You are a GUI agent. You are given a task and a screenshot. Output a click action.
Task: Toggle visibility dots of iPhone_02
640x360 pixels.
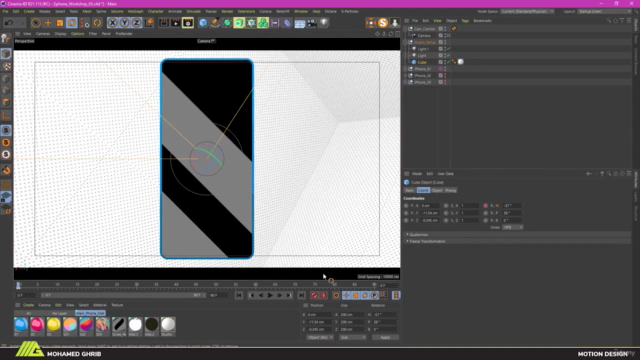(x=445, y=76)
